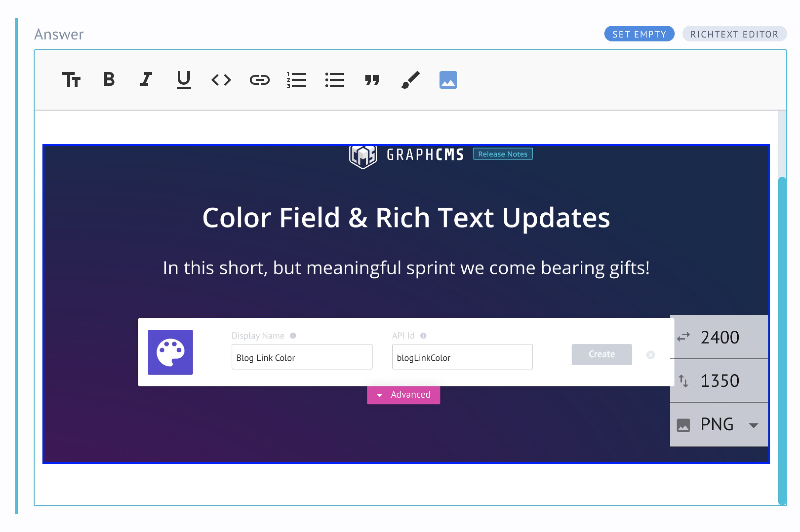Click the Draw pen tool icon

point(410,79)
